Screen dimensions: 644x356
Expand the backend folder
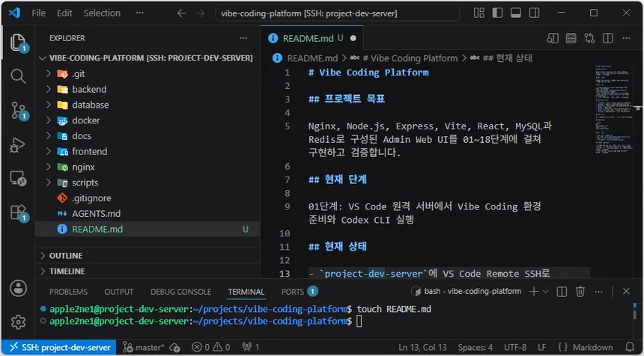click(x=148, y=90)
